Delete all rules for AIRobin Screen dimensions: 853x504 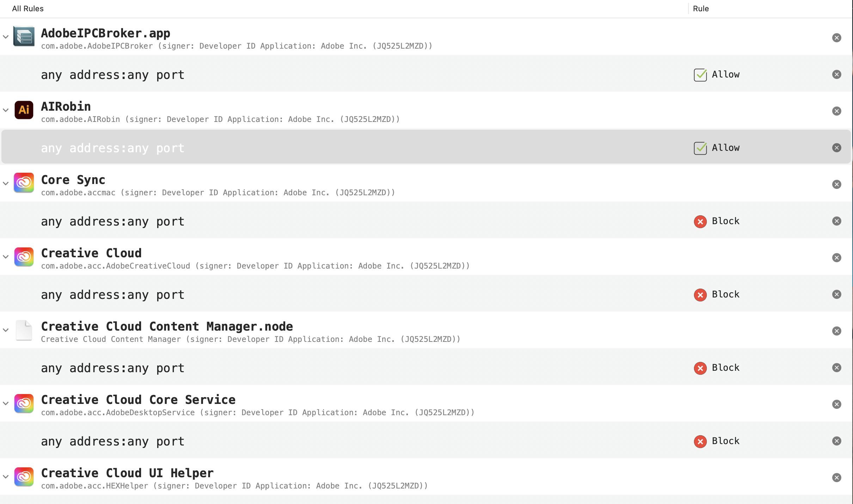[836, 111]
